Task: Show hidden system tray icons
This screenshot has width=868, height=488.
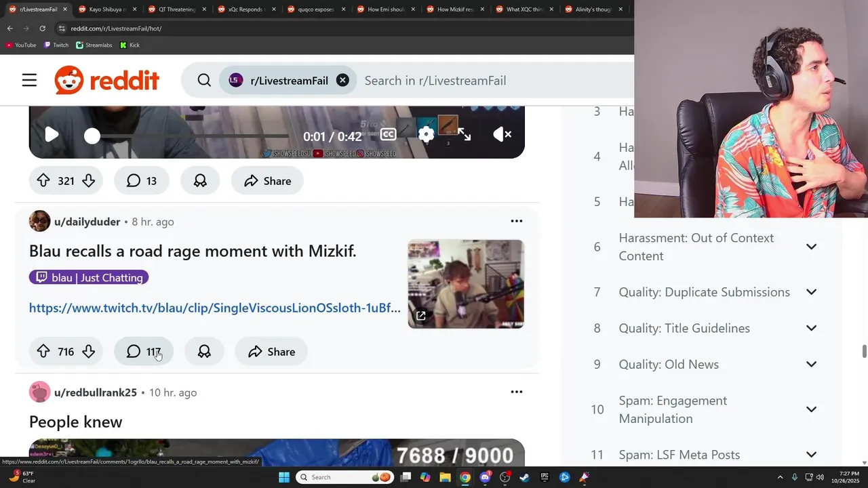Action: point(780,477)
